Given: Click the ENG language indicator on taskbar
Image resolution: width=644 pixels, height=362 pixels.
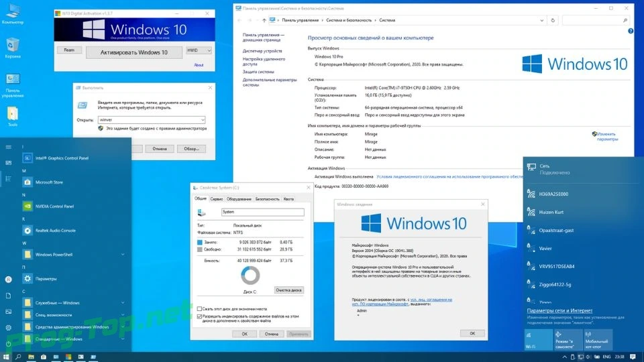Looking at the screenshot, I should coord(606,357).
